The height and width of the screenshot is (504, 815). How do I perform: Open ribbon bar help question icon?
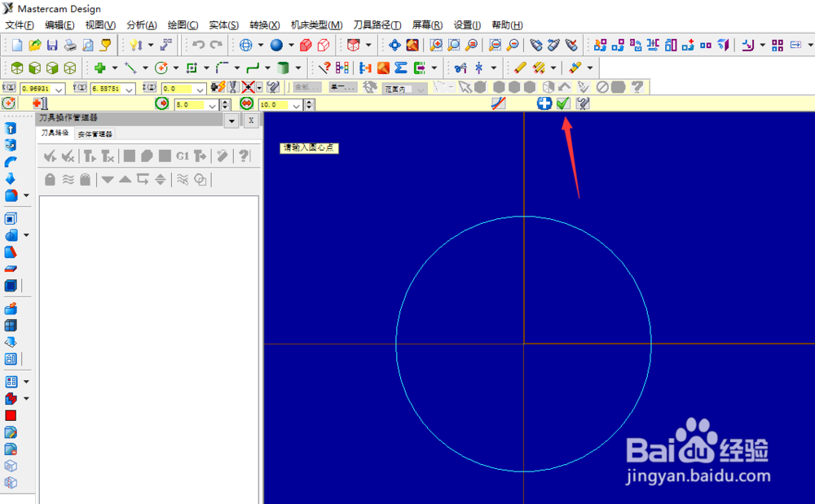pos(583,103)
